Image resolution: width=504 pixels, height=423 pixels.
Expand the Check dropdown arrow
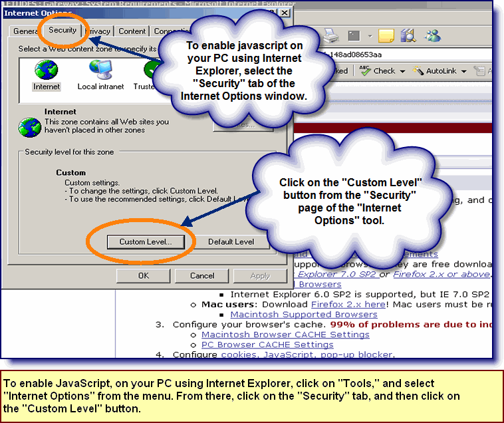pos(402,71)
